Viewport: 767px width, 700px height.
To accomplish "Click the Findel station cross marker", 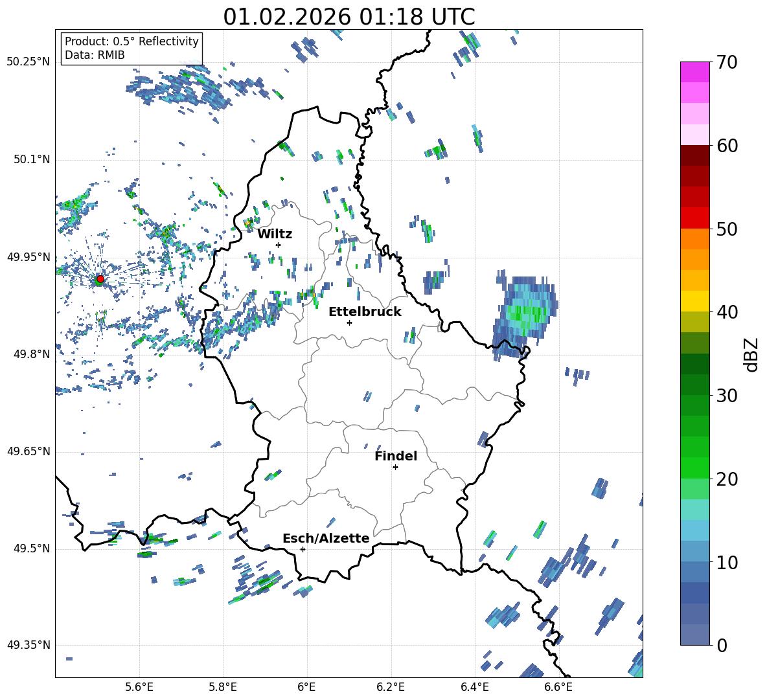I will (395, 467).
